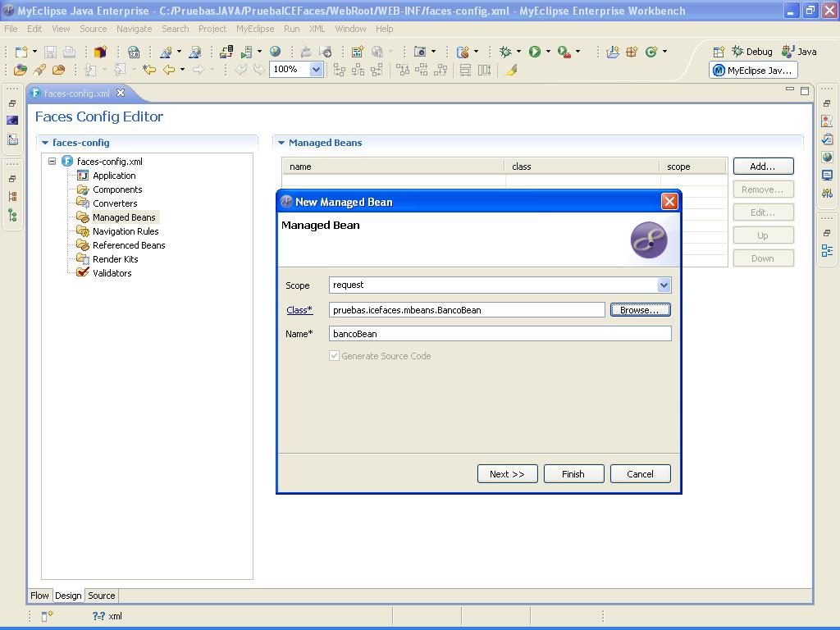Screen dimensions: 840x630
Task: Collapse the faces-config.xml tree node
Action: tap(52, 161)
